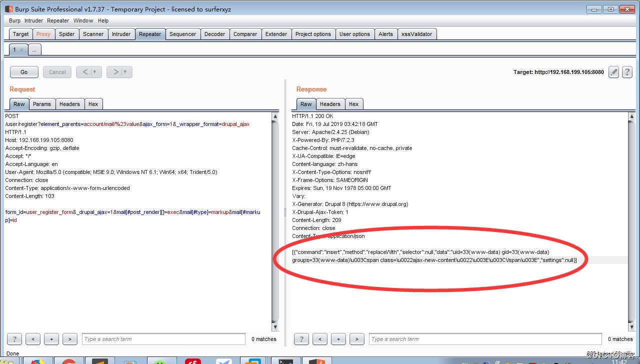Switch to the Extender tab

pos(276,34)
